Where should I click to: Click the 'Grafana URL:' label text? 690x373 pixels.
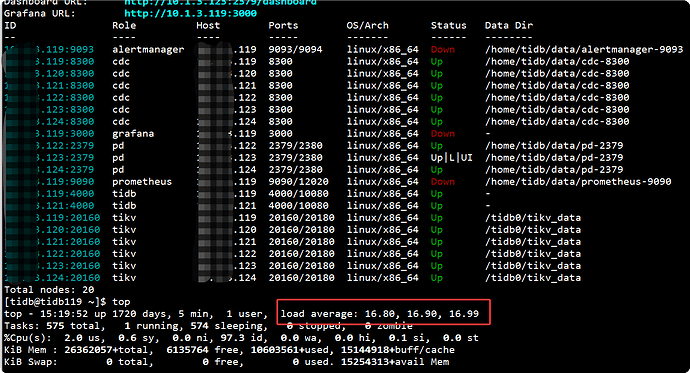point(40,14)
